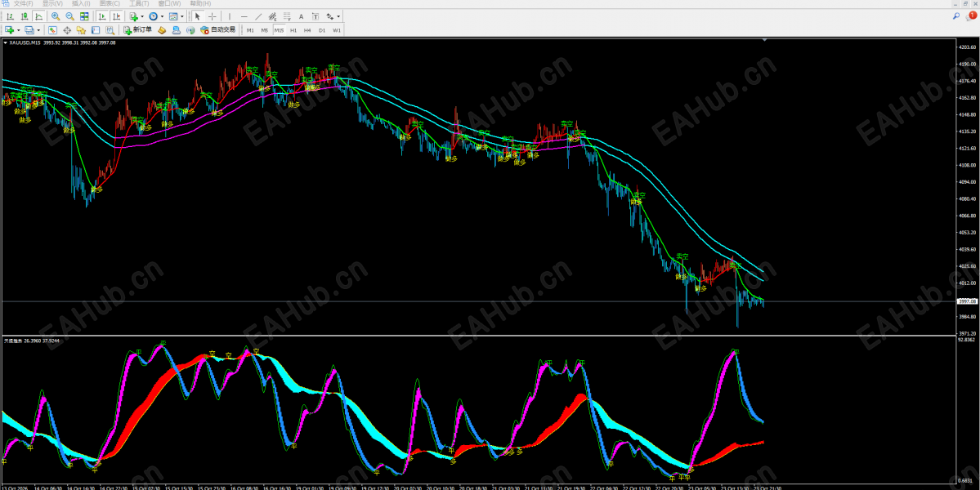The image size is (980, 490).
Task: Open the 插入(I) menu
Action: 81,4
